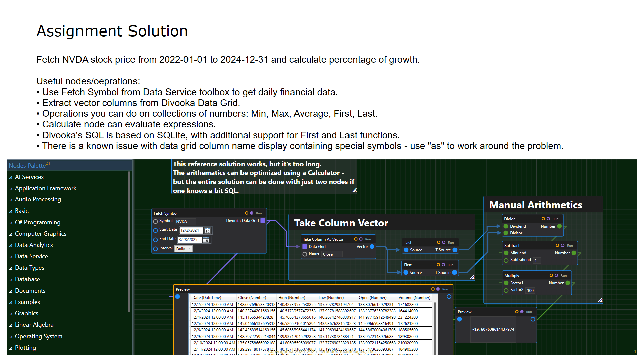Expand the Application Framework category
The image size is (644, 362).
coord(11,189)
